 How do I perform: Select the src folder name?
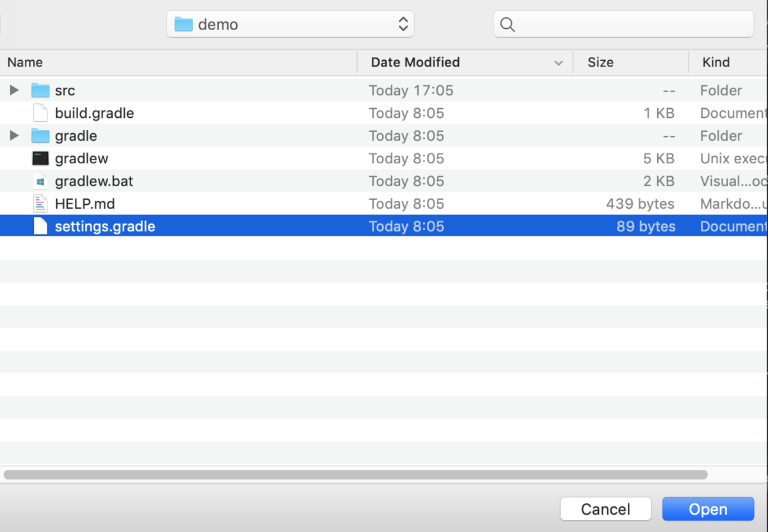click(x=65, y=91)
